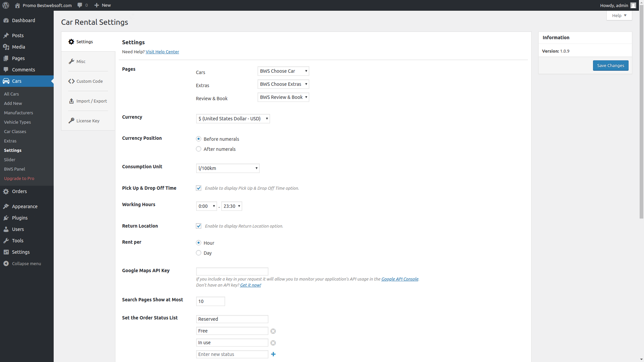The image size is (644, 362).
Task: Click the Enter new status field
Action: pyautogui.click(x=232, y=354)
